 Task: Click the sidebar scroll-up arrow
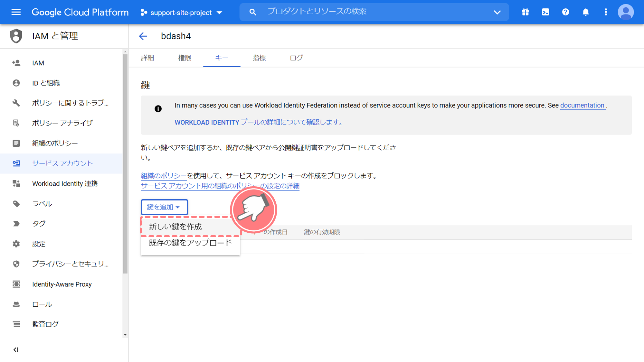pyautogui.click(x=125, y=51)
